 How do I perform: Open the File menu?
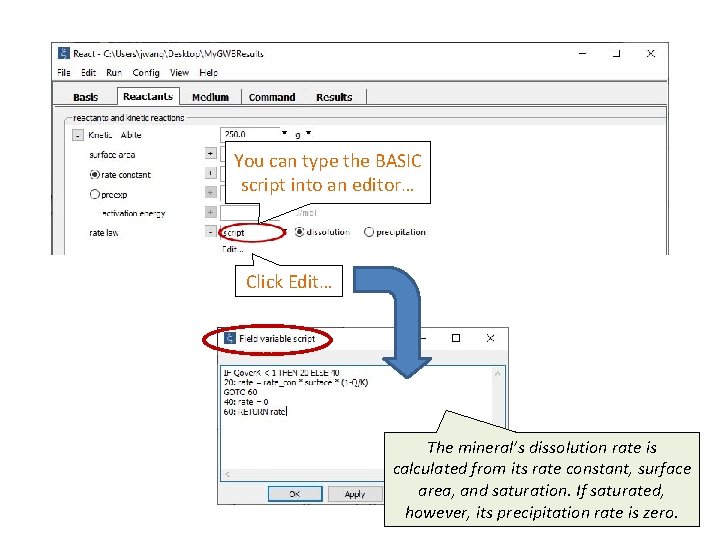pyautogui.click(x=64, y=73)
